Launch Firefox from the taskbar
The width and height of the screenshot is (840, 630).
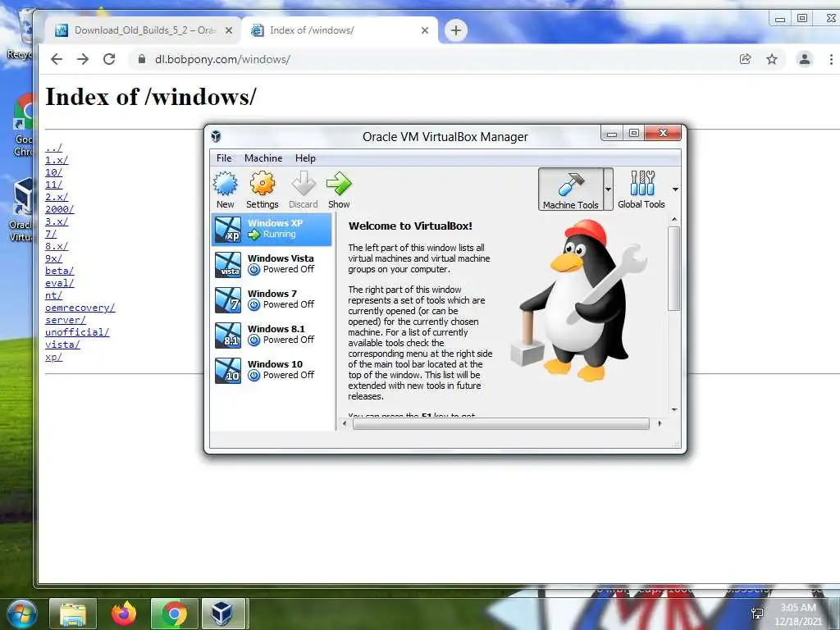[124, 614]
